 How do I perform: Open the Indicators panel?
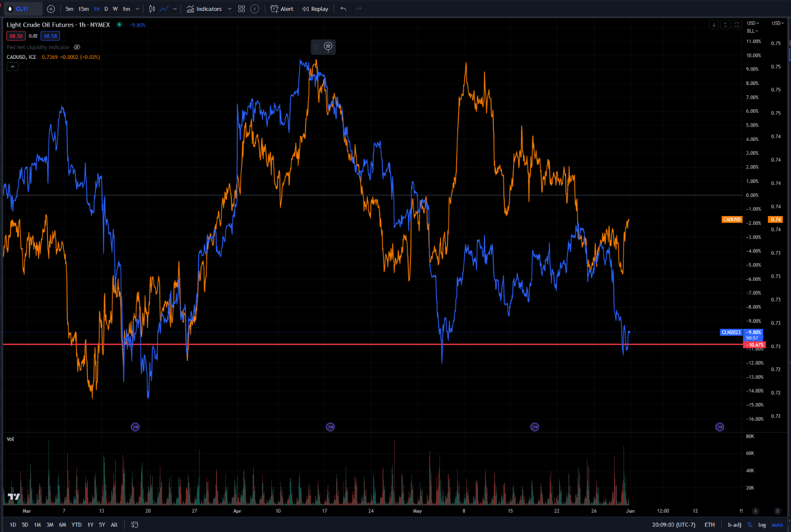pos(205,8)
